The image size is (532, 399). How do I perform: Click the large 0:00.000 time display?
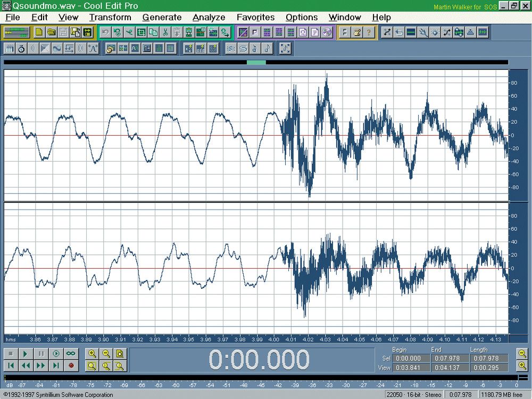(x=259, y=359)
